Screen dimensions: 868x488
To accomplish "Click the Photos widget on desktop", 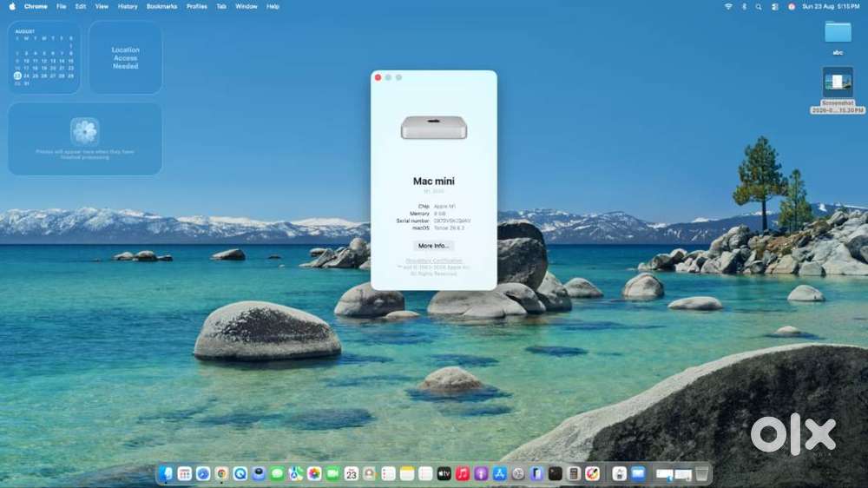I will pyautogui.click(x=85, y=139).
